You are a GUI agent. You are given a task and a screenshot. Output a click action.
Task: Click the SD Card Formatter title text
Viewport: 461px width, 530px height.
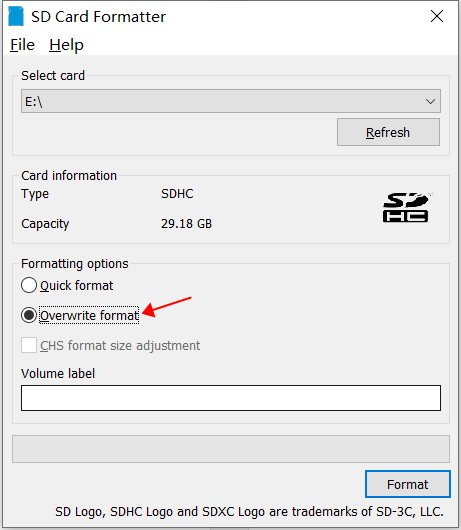pos(98,17)
